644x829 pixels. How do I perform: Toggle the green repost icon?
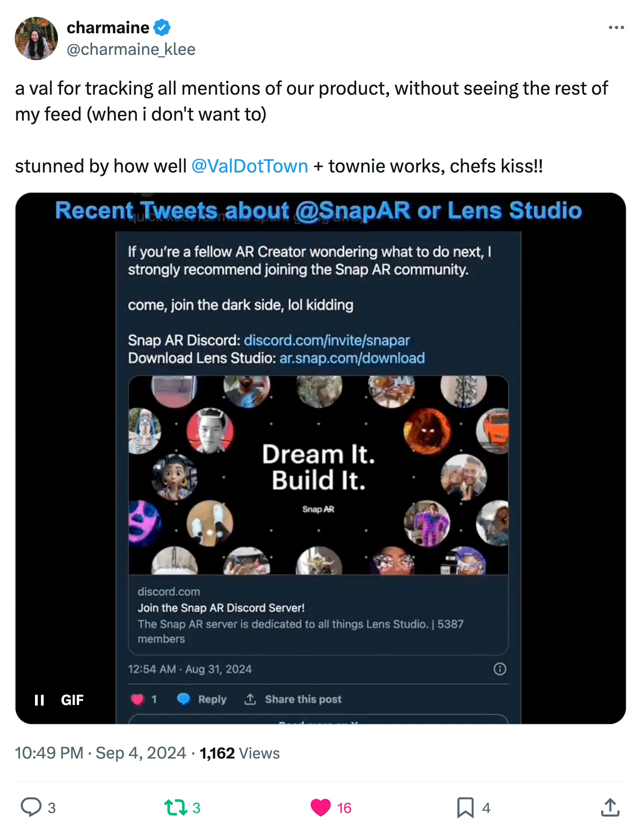tap(176, 807)
